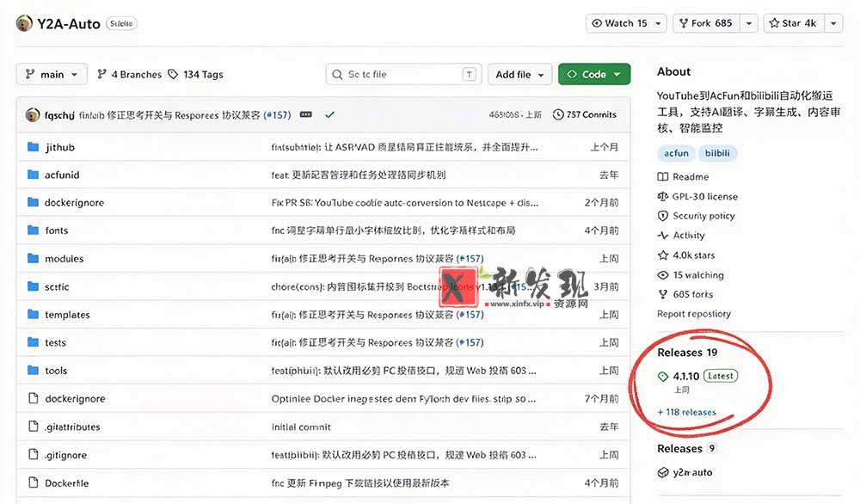Click the tag icon beside release 4.1.10
The height and width of the screenshot is (504, 860).
coord(663,376)
